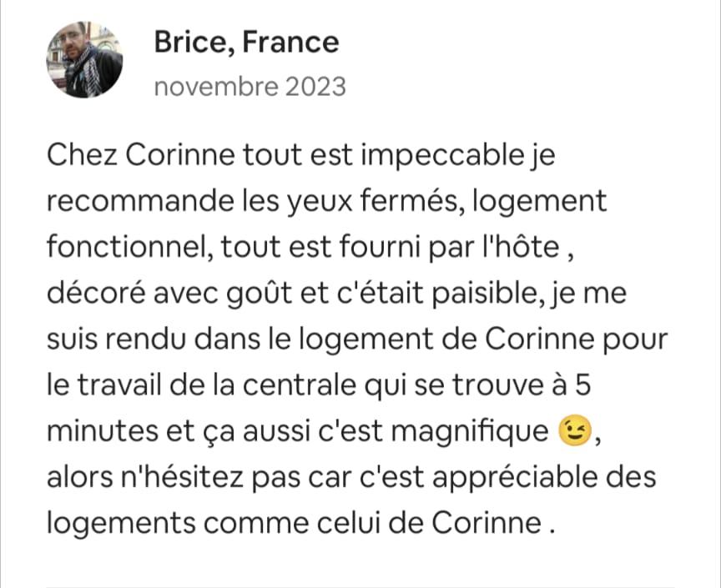
Task: Click the first line starting Chez Corinne
Action: point(300,155)
